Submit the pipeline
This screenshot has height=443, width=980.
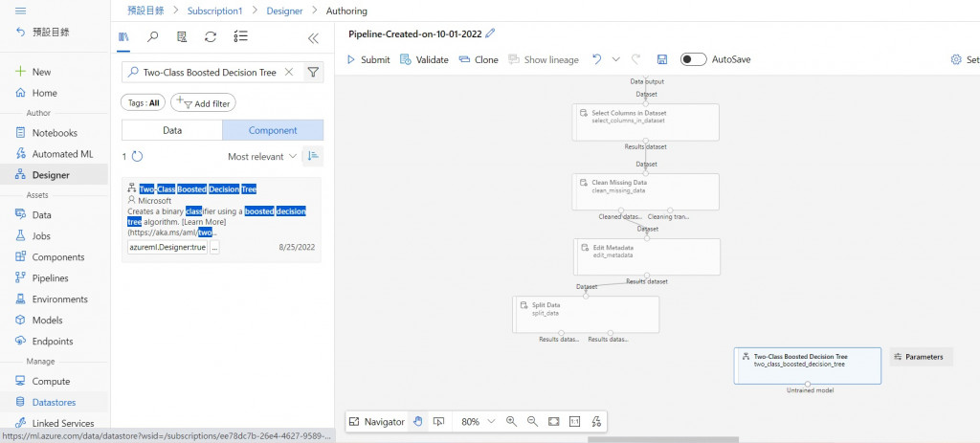pyautogui.click(x=368, y=60)
